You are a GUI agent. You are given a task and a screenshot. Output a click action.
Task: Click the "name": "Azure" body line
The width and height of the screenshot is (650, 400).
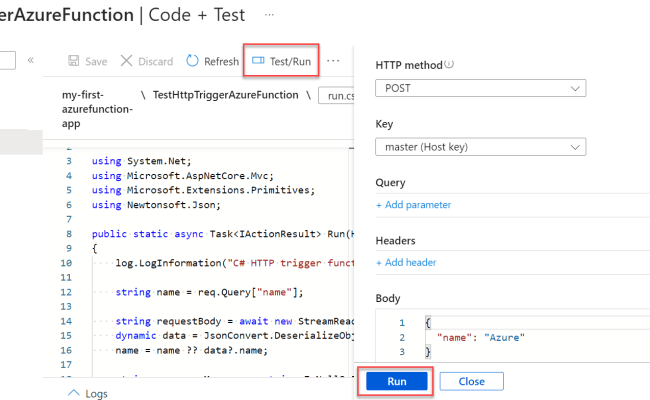click(480, 337)
